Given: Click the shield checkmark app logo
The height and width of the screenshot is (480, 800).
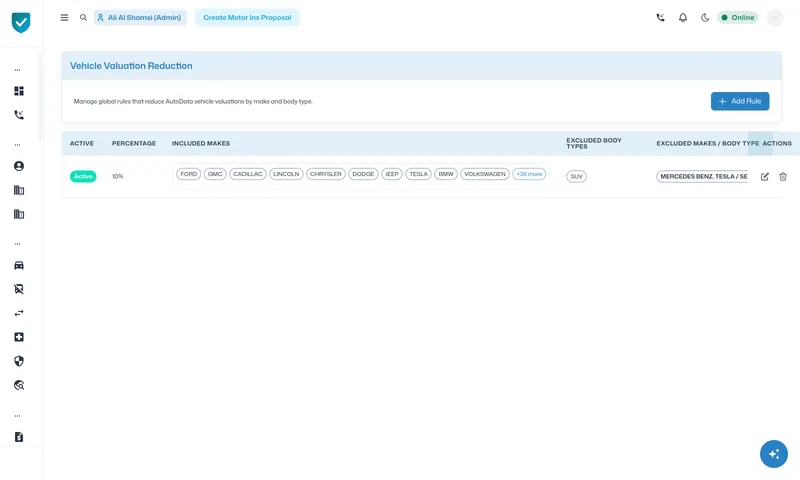Looking at the screenshot, I should pyautogui.click(x=21, y=22).
